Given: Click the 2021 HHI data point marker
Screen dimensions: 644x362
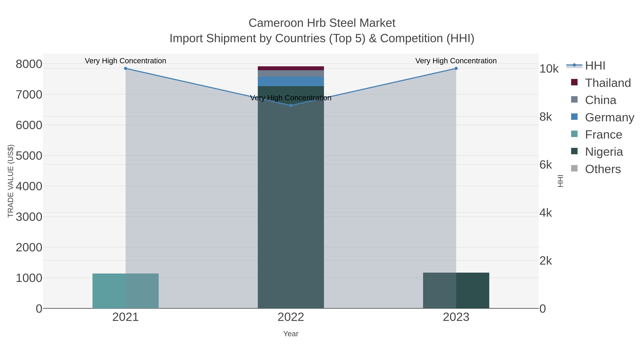Looking at the screenshot, I should [x=126, y=68].
